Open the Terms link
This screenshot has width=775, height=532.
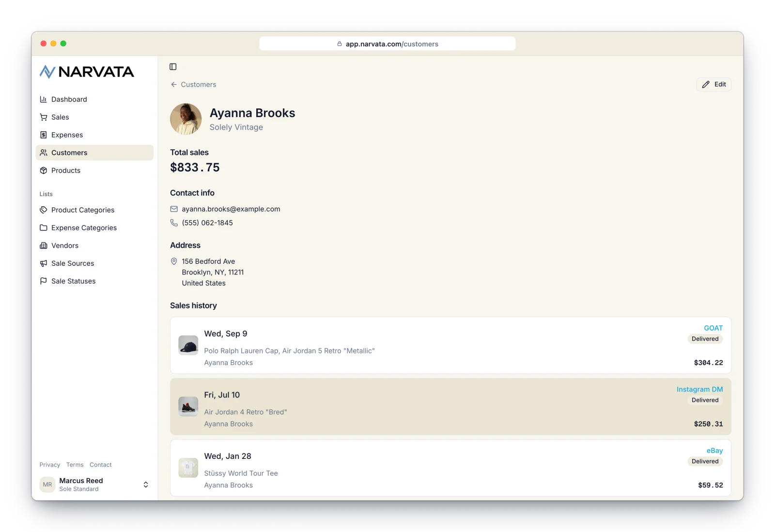(75, 465)
